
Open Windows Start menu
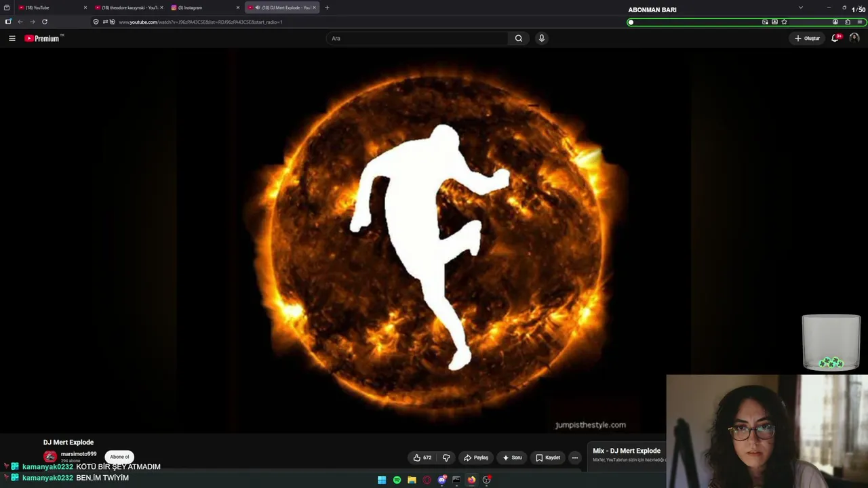382,480
